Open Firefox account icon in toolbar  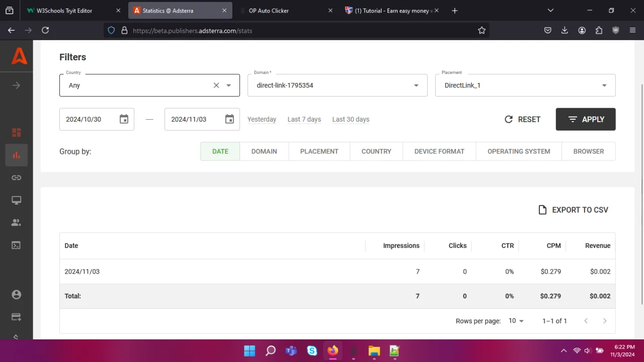tap(582, 30)
